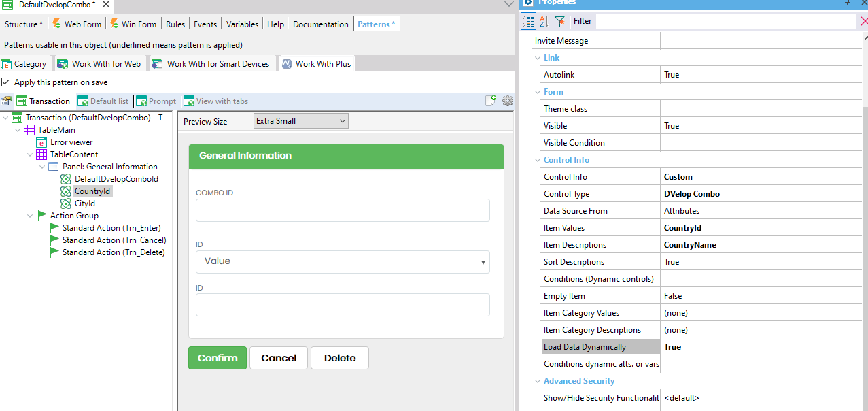Click the add new page icon beside gear

click(x=491, y=101)
